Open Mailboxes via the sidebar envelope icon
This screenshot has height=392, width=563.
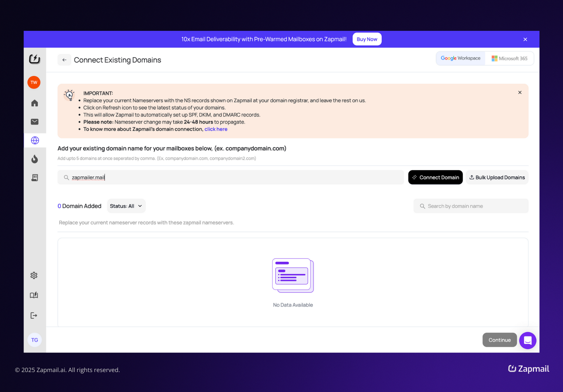point(35,122)
